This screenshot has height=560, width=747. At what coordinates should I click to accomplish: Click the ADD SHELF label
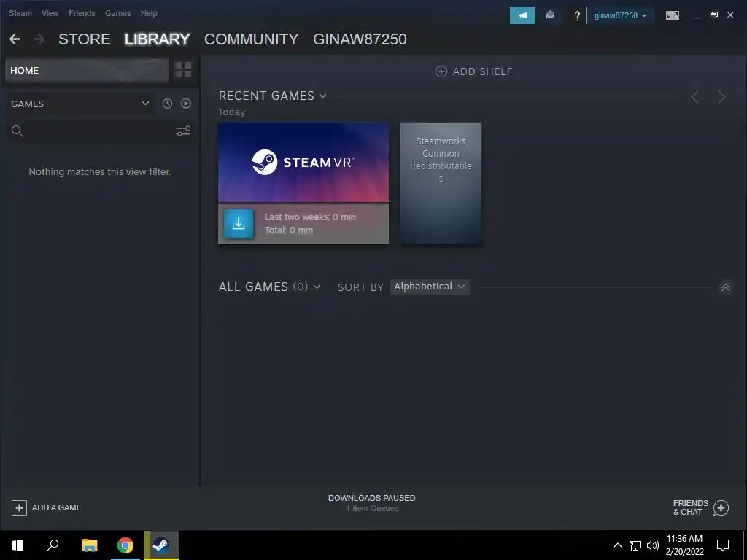483,71
